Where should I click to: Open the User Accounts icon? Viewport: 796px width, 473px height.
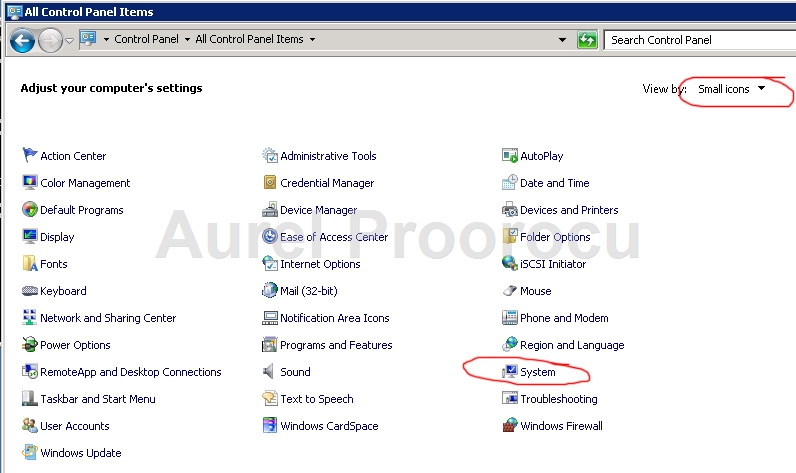pos(29,425)
